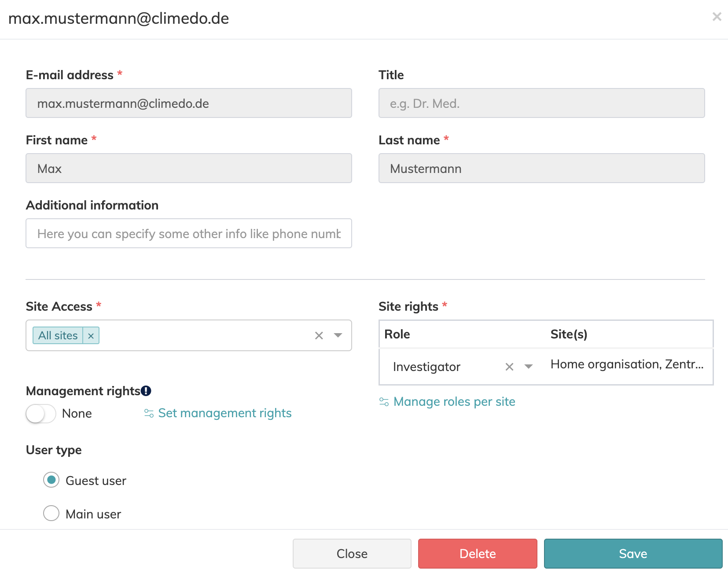Click the Management rights info icon
This screenshot has width=728, height=573.
pos(146,391)
